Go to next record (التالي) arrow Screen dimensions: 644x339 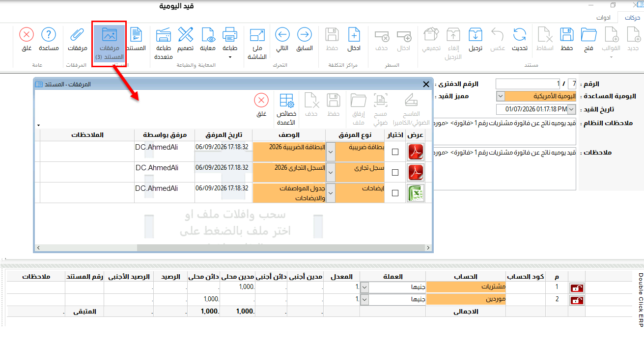click(282, 39)
